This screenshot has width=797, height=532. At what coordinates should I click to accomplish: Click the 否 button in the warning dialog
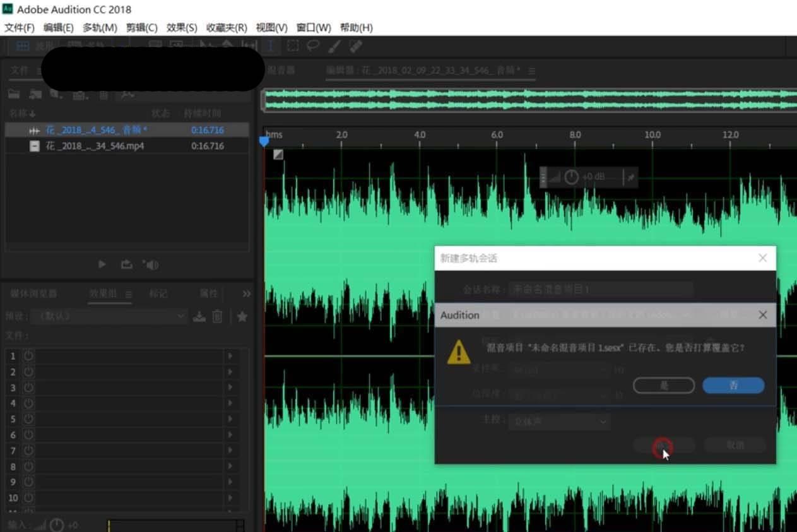pyautogui.click(x=733, y=385)
